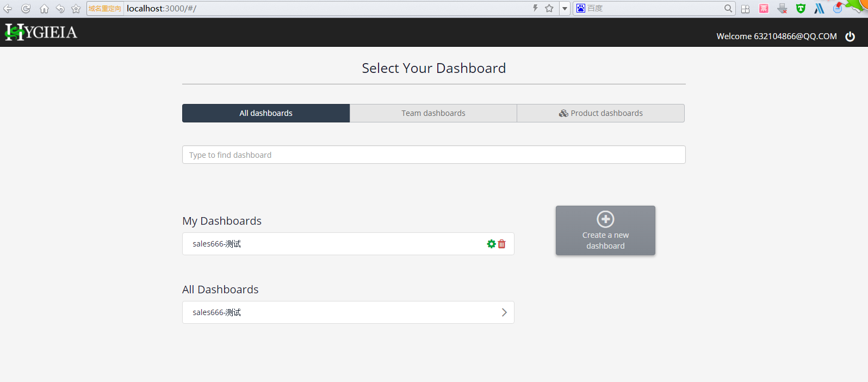Click the pink ticket extension icon
This screenshot has height=382, width=868.
764,8
